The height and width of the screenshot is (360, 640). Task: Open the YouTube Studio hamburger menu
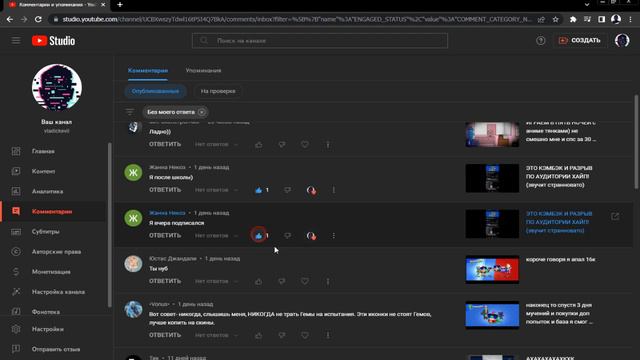click(x=16, y=40)
